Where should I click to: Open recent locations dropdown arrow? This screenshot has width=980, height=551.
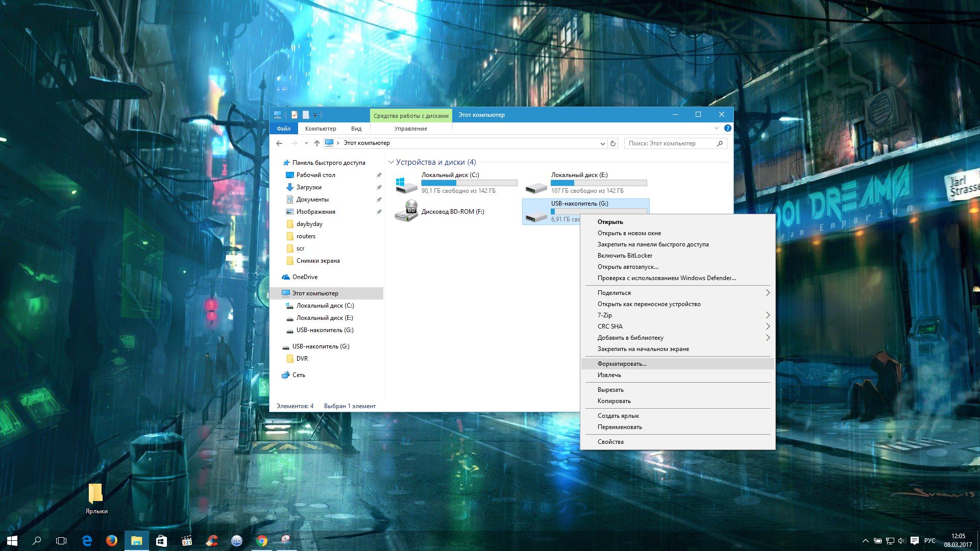click(306, 143)
